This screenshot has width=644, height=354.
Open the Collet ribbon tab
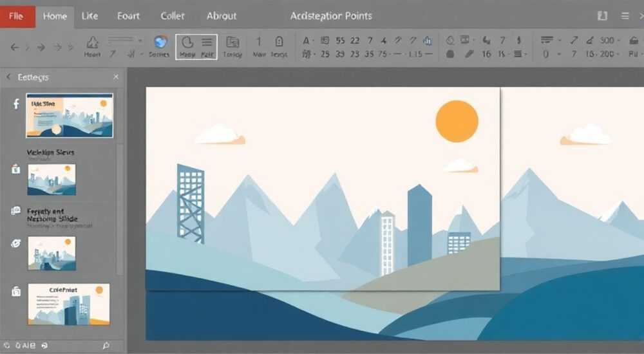(173, 16)
